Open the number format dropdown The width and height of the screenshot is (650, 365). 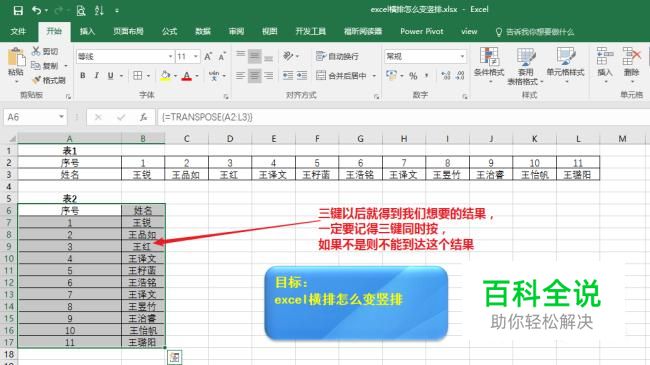point(462,56)
